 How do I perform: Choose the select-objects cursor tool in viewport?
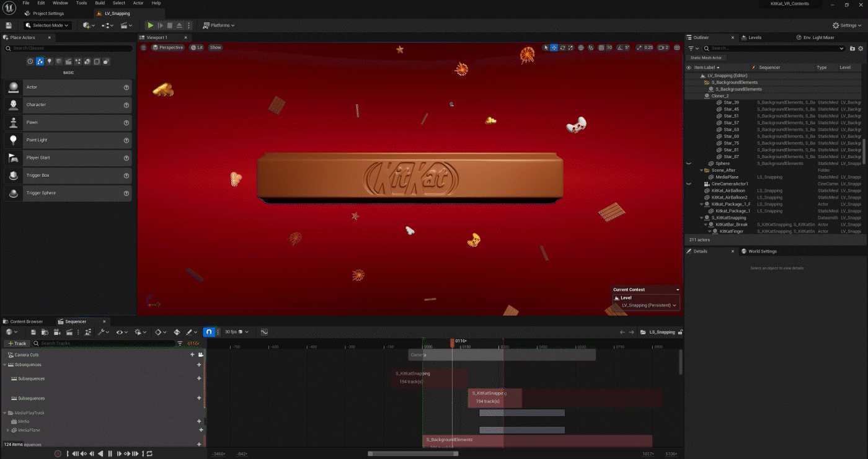coord(546,48)
